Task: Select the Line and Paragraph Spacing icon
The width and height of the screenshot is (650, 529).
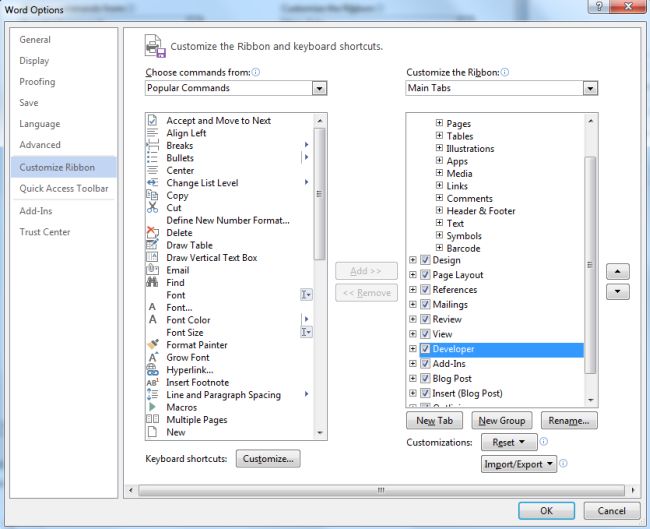Action: tap(152, 394)
